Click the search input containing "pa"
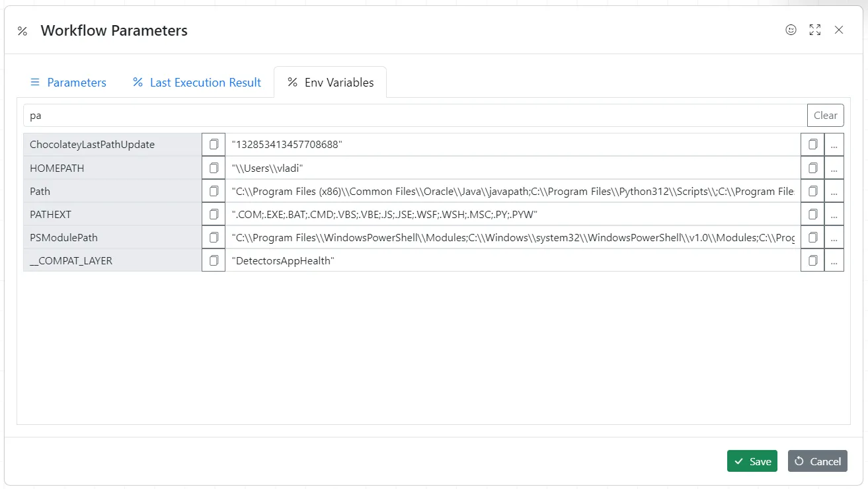 [x=397, y=114]
